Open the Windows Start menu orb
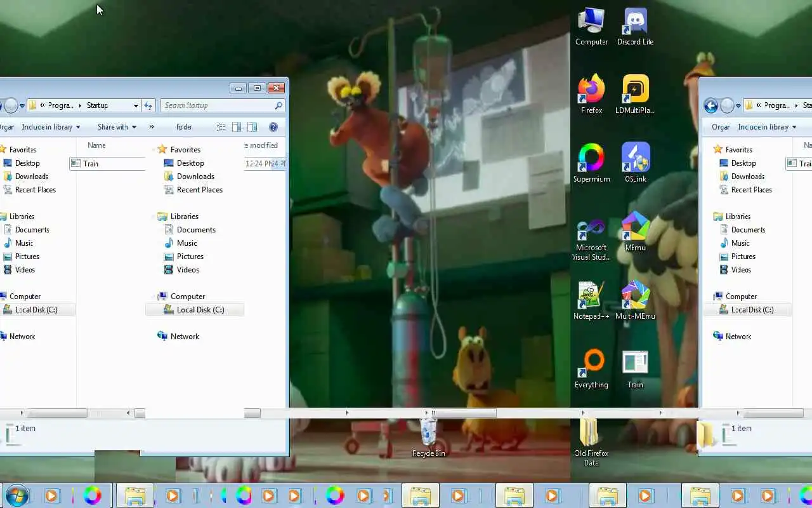The width and height of the screenshot is (812, 508). pyautogui.click(x=16, y=495)
